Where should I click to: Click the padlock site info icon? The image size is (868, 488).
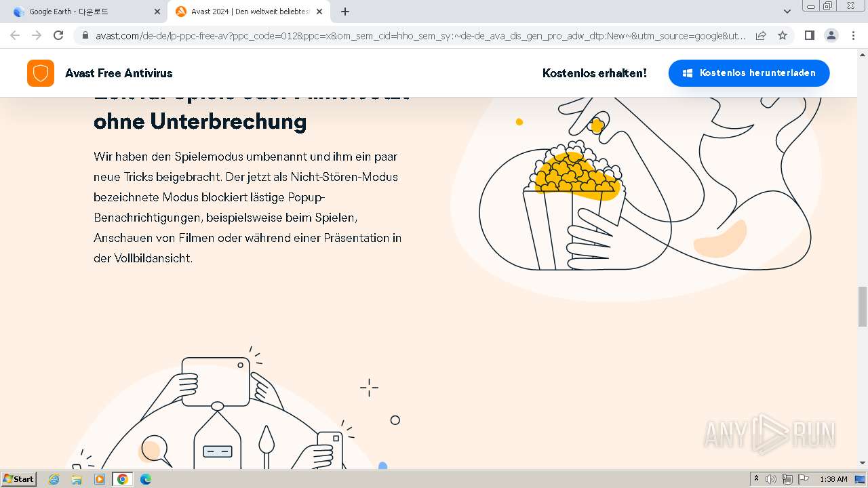click(x=85, y=35)
